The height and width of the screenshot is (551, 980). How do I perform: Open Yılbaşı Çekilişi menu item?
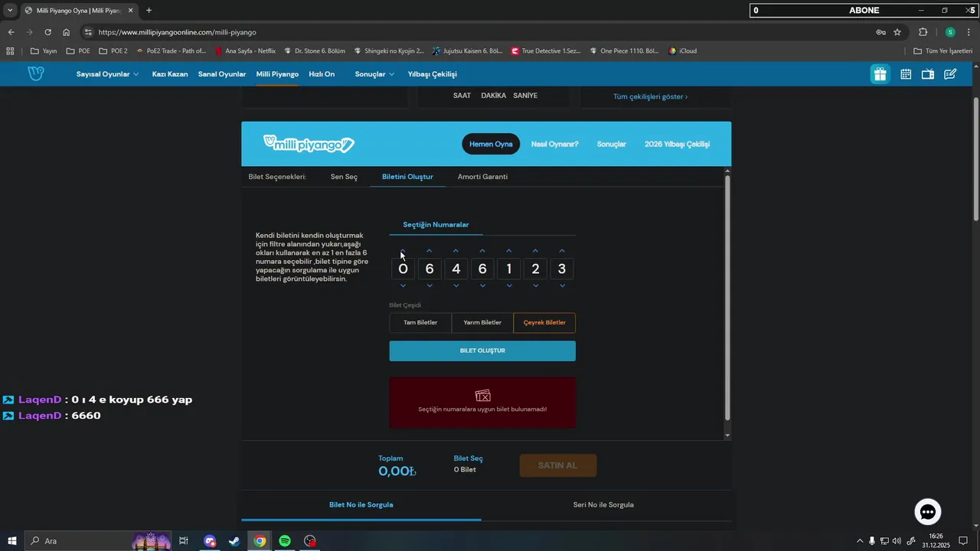coord(433,74)
